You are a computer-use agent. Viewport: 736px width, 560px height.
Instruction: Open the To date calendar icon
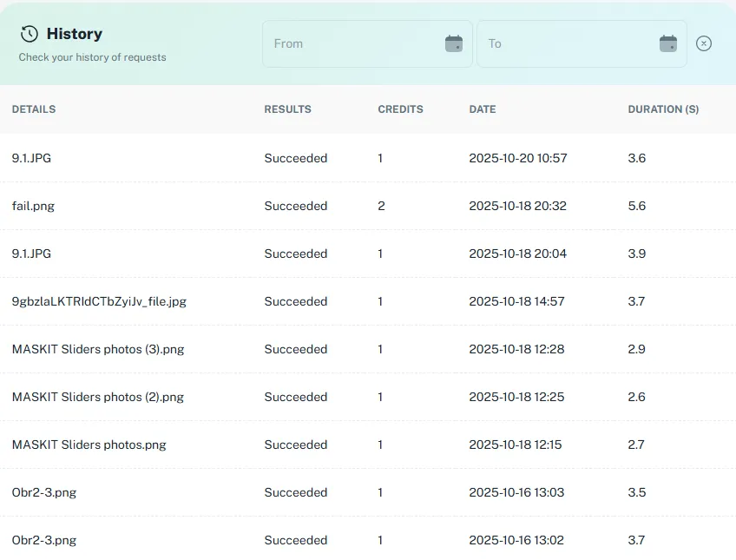point(668,43)
